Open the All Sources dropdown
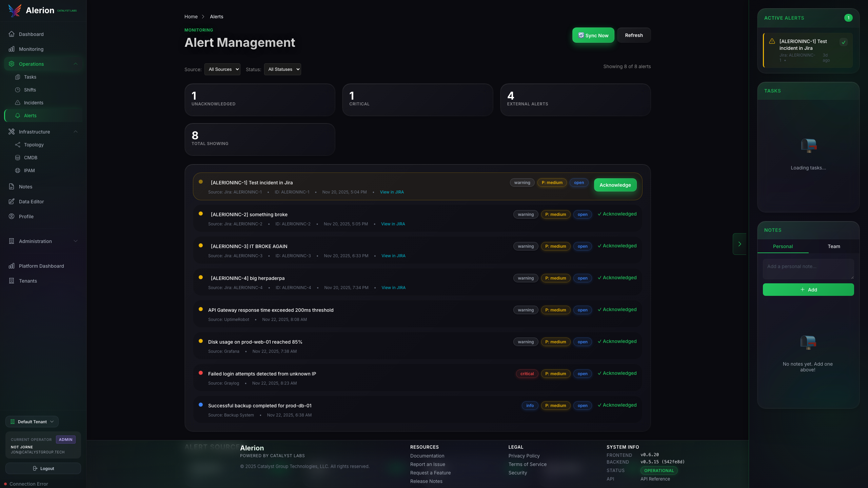Image resolution: width=868 pixels, height=488 pixels. (x=222, y=69)
